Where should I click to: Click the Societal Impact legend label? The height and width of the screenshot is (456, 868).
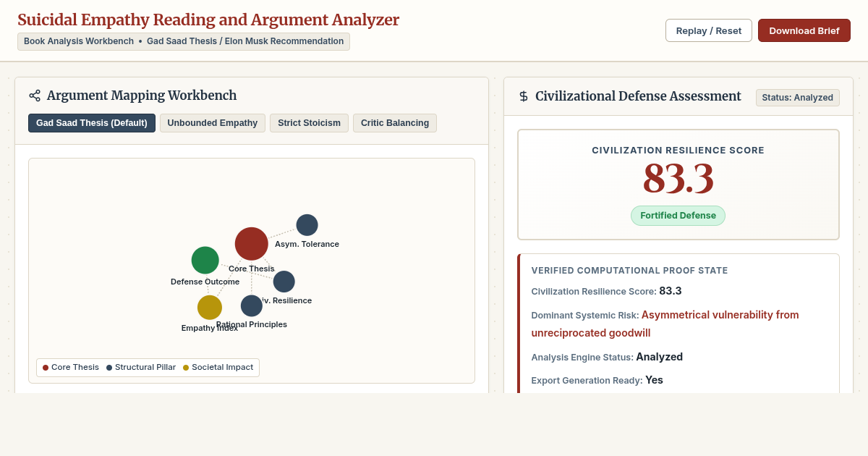click(x=223, y=368)
